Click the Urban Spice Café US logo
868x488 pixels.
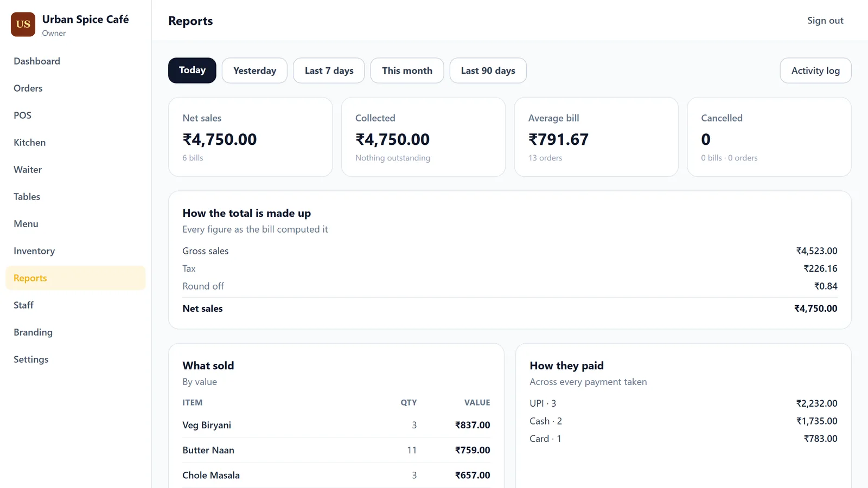[23, 24]
